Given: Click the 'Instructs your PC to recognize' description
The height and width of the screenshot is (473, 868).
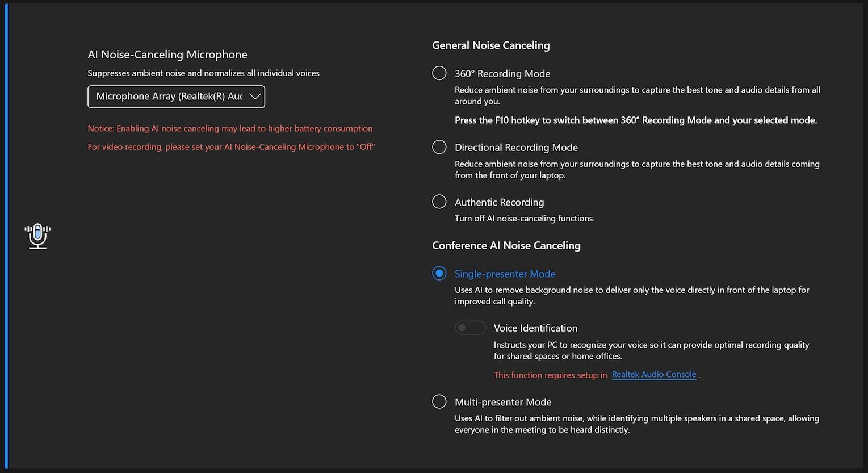Looking at the screenshot, I should 651,350.
